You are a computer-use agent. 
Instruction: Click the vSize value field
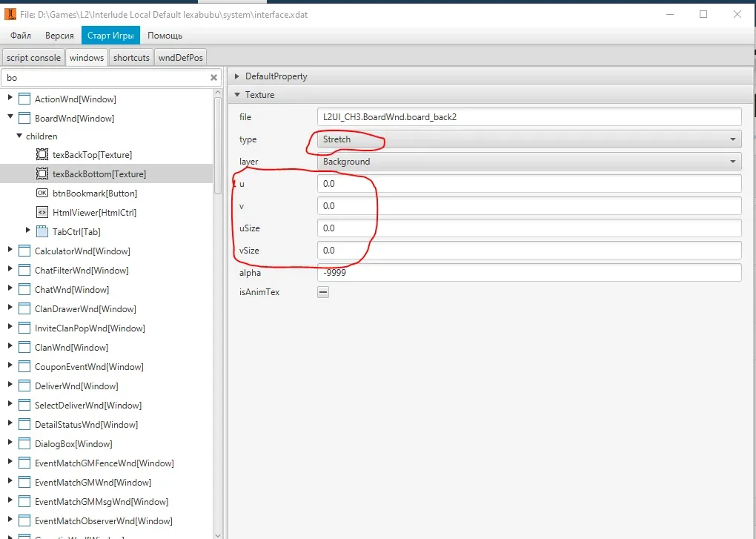[529, 250]
